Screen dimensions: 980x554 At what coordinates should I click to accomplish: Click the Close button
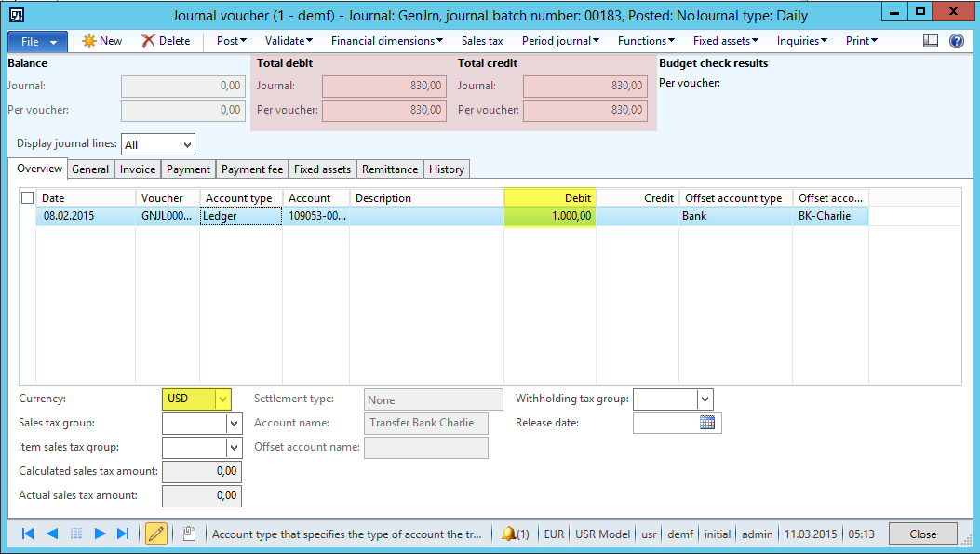[x=922, y=534]
